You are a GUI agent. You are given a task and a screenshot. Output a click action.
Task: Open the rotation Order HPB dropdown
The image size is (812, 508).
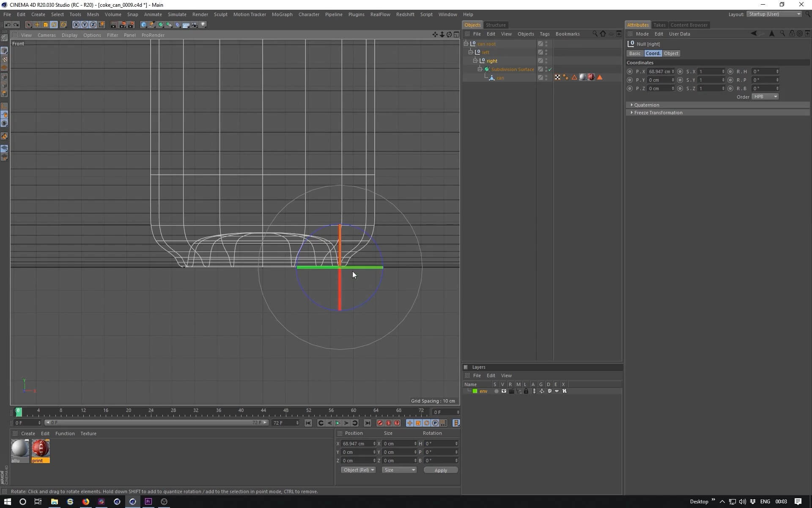[765, 97]
